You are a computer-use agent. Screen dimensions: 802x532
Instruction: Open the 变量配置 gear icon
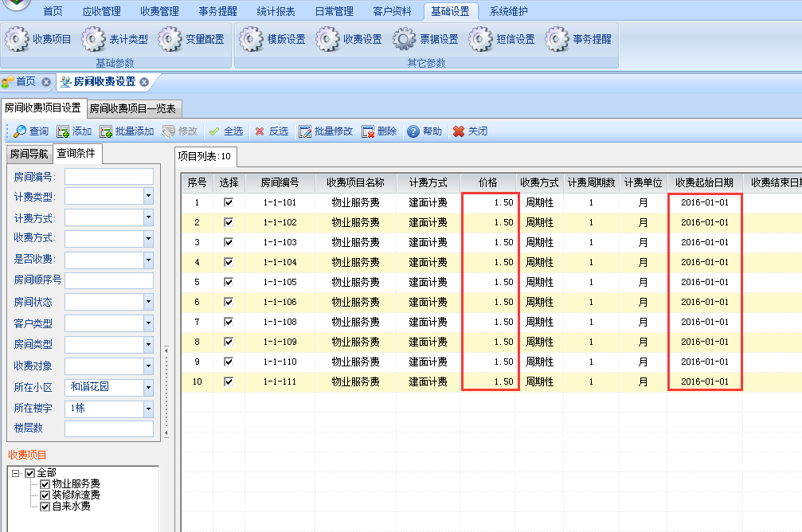(x=170, y=39)
